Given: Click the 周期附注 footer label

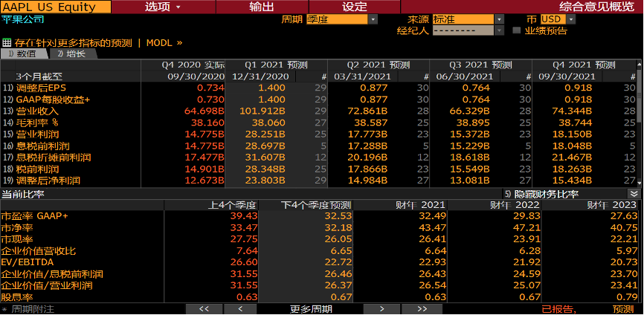Looking at the screenshot, I should [x=33, y=309].
